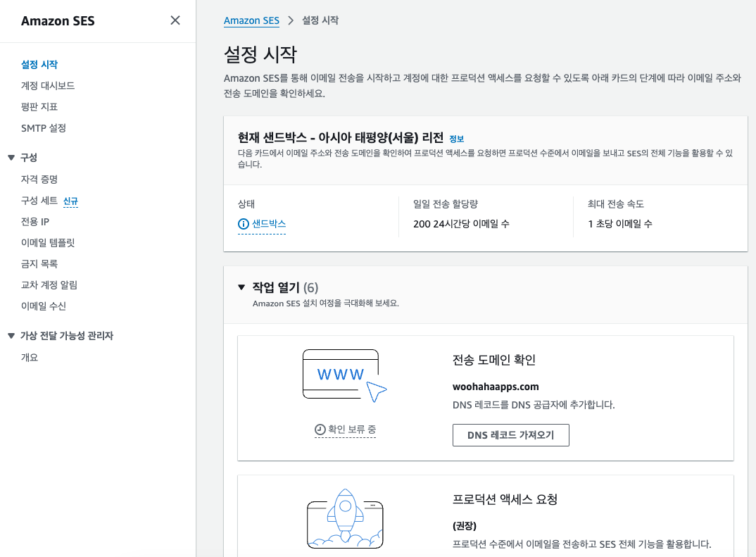This screenshot has height=557, width=756.
Task: Open 개요 under deliverability manager
Action: (30, 357)
